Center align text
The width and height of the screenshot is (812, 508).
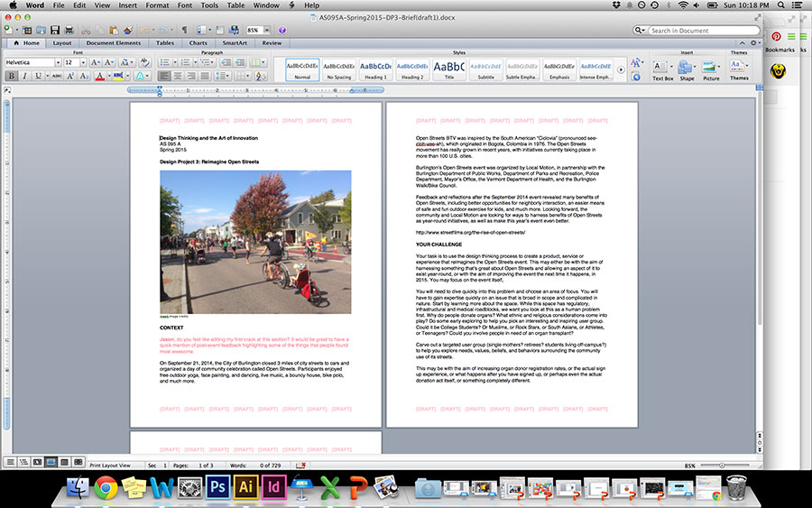(178, 76)
